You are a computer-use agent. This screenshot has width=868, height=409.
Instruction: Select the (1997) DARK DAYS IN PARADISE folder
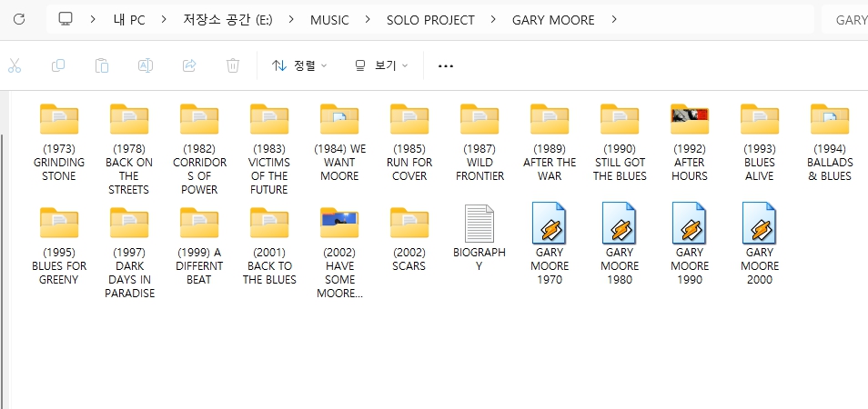tap(129, 253)
